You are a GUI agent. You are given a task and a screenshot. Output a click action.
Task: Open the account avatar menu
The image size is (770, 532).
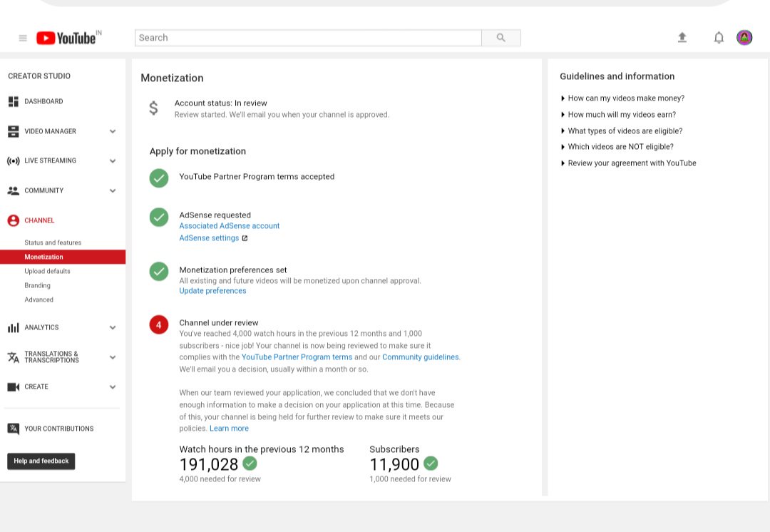pyautogui.click(x=744, y=37)
